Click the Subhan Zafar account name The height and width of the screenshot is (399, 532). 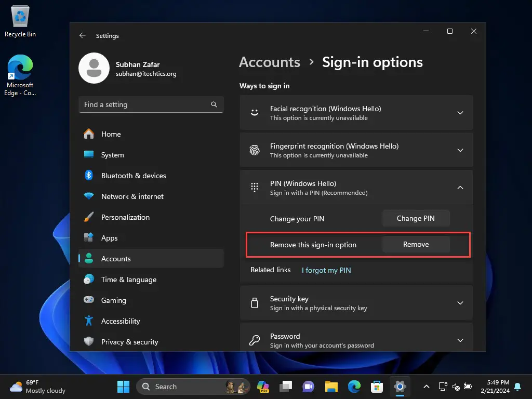click(x=137, y=64)
